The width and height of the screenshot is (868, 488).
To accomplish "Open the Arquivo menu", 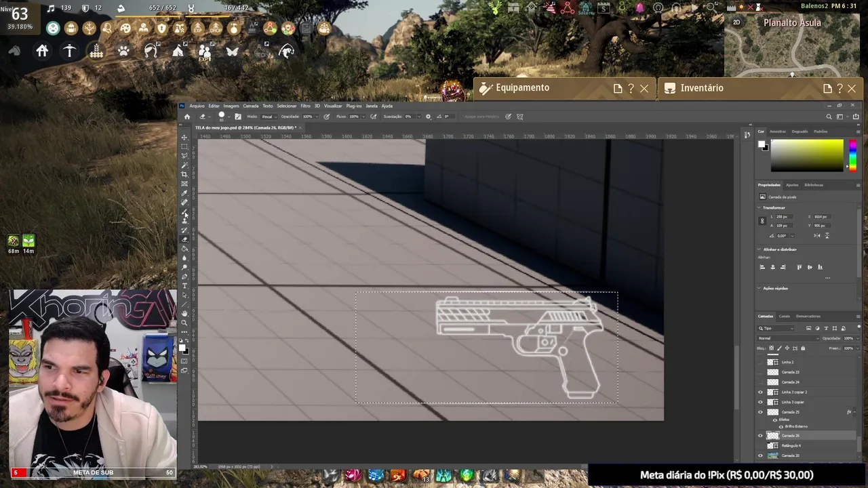I will [197, 106].
